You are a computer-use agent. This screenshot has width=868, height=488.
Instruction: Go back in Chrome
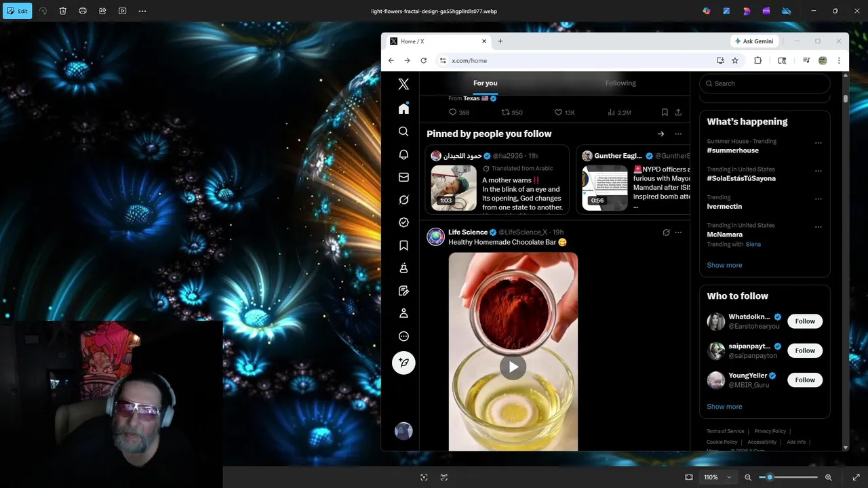tap(391, 60)
